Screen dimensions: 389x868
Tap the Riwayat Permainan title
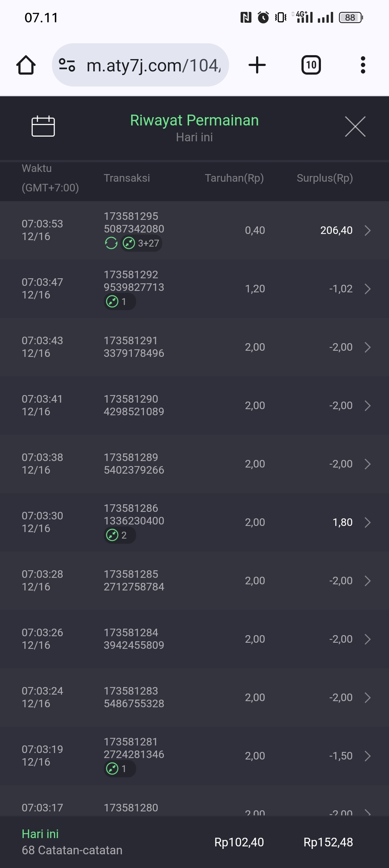tap(194, 120)
